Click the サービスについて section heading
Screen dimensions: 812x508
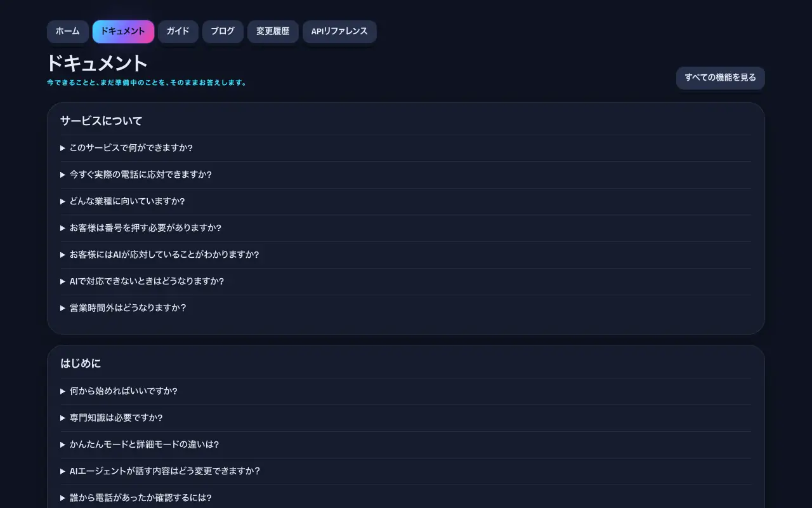(101, 121)
